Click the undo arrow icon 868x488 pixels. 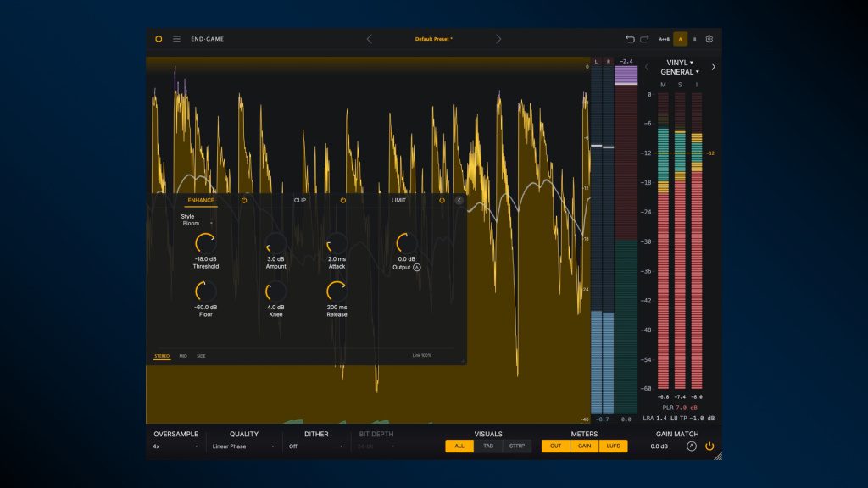(x=630, y=39)
